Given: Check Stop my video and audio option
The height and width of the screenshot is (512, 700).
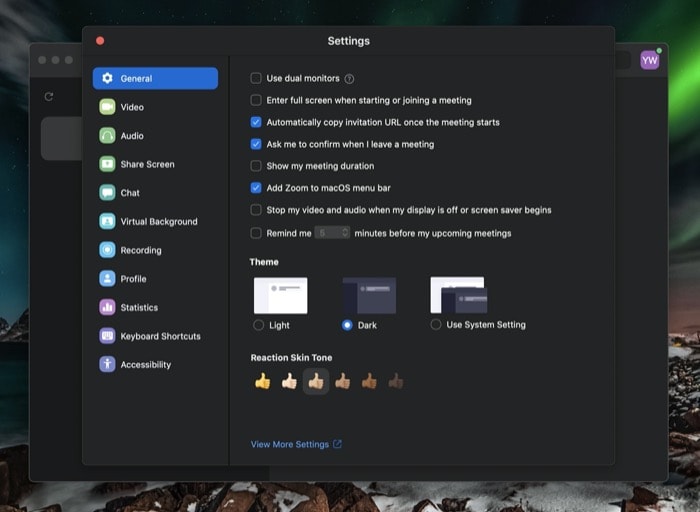Looking at the screenshot, I should coord(256,210).
